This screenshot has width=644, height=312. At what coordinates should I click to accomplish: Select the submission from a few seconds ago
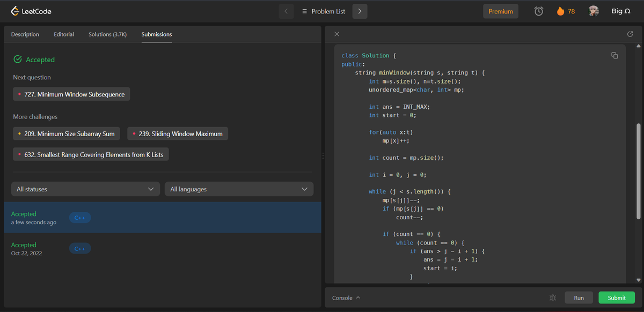click(x=163, y=218)
